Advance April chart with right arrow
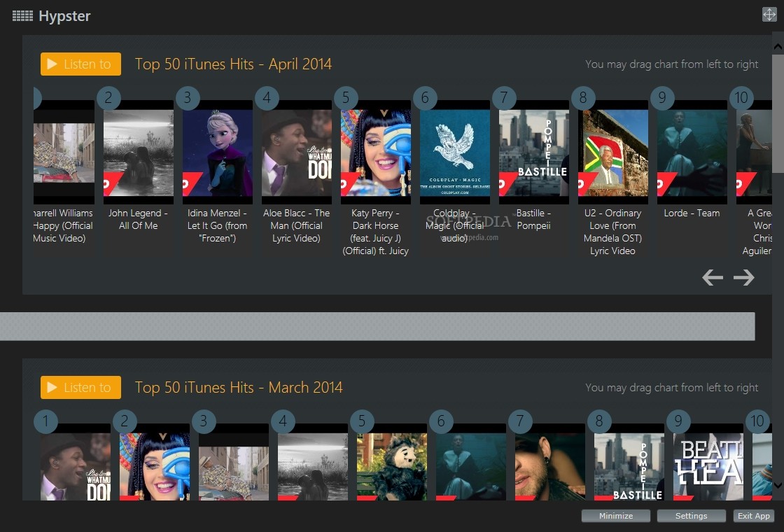 pyautogui.click(x=744, y=277)
